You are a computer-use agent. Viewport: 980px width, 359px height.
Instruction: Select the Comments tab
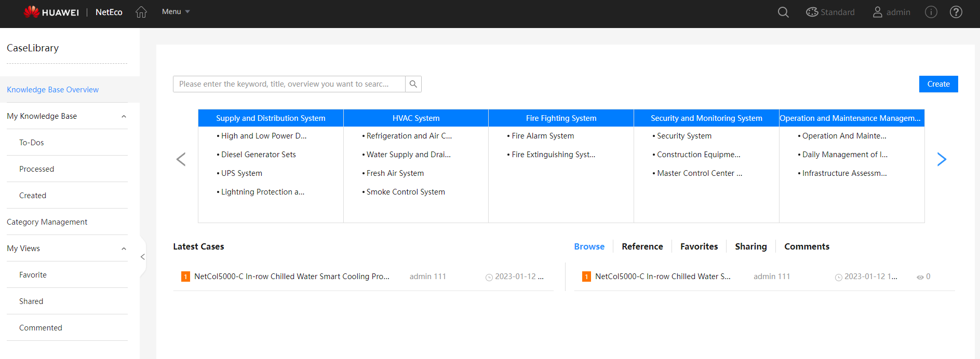pos(807,246)
